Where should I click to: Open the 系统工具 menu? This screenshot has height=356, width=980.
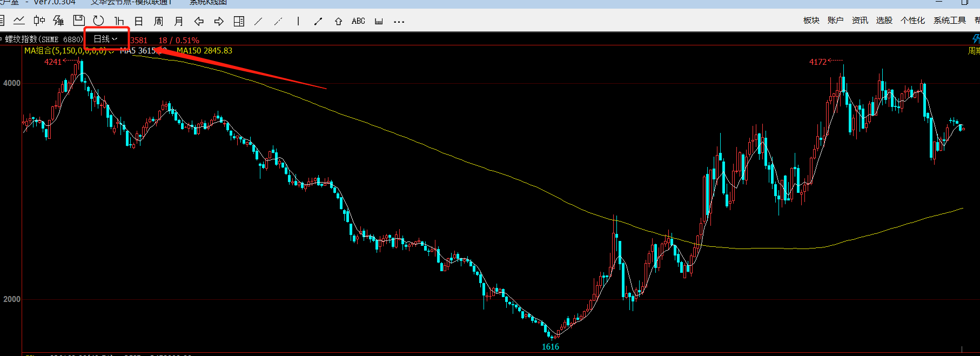coord(949,21)
